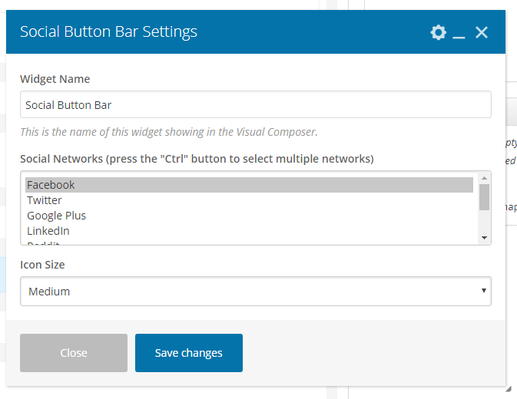This screenshot has width=517, height=399.
Task: Close dialog with the X icon
Action: [x=482, y=32]
